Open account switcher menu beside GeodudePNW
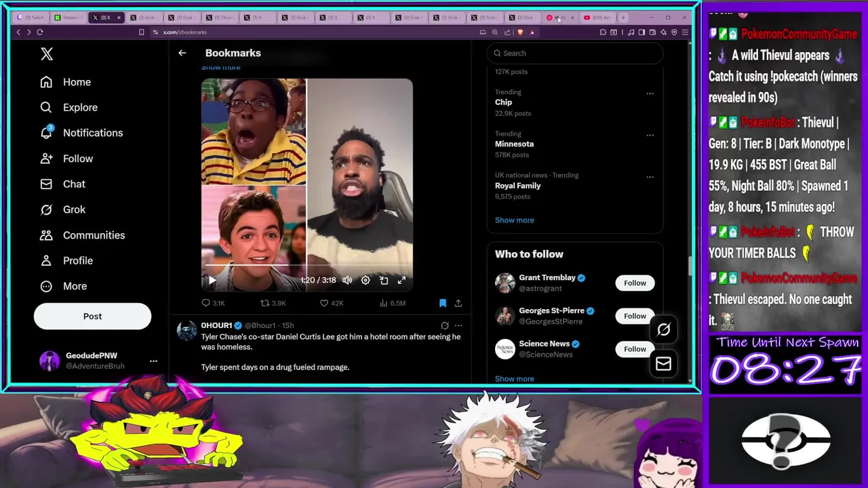The height and width of the screenshot is (488, 868). pyautogui.click(x=153, y=361)
